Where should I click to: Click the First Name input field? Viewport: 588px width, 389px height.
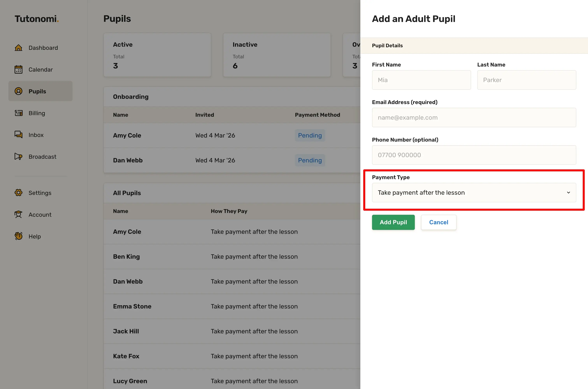421,80
